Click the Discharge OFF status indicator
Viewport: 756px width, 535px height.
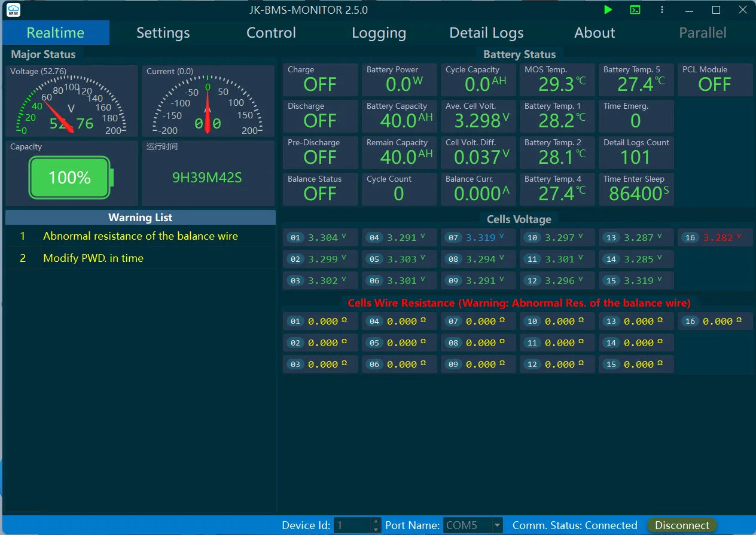[320, 116]
